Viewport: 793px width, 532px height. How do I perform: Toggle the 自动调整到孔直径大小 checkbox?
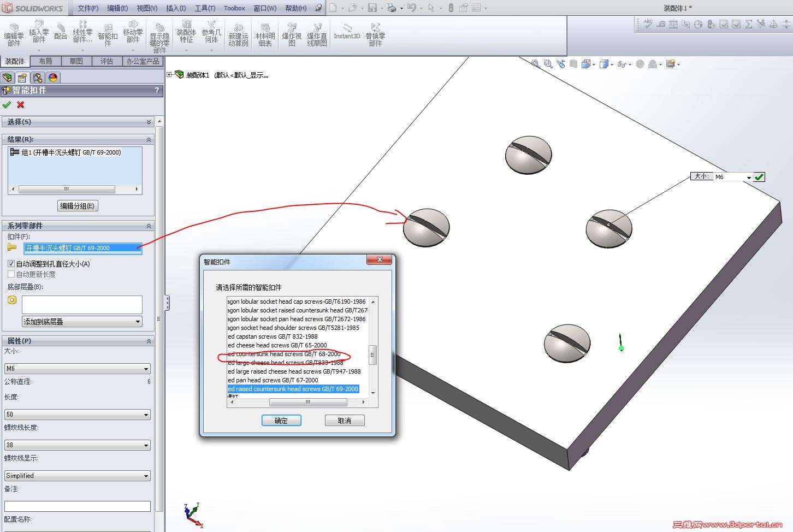11,264
